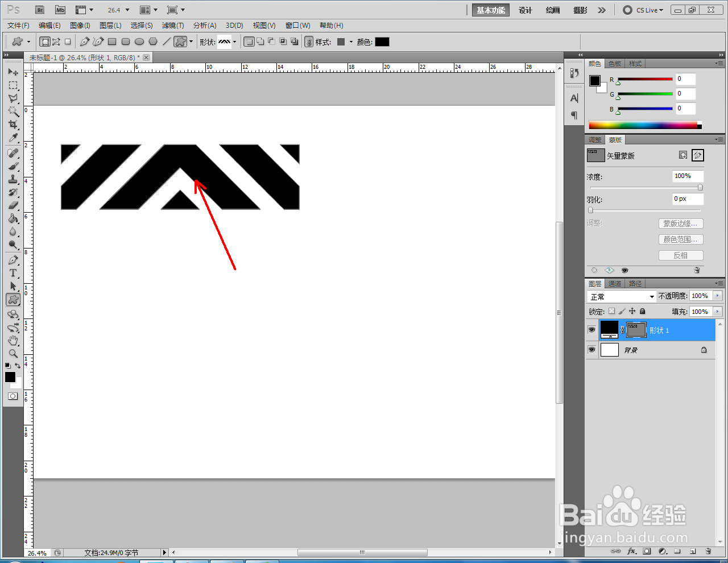The height and width of the screenshot is (563, 728).
Task: Select the Crop tool
Action: (x=13, y=125)
